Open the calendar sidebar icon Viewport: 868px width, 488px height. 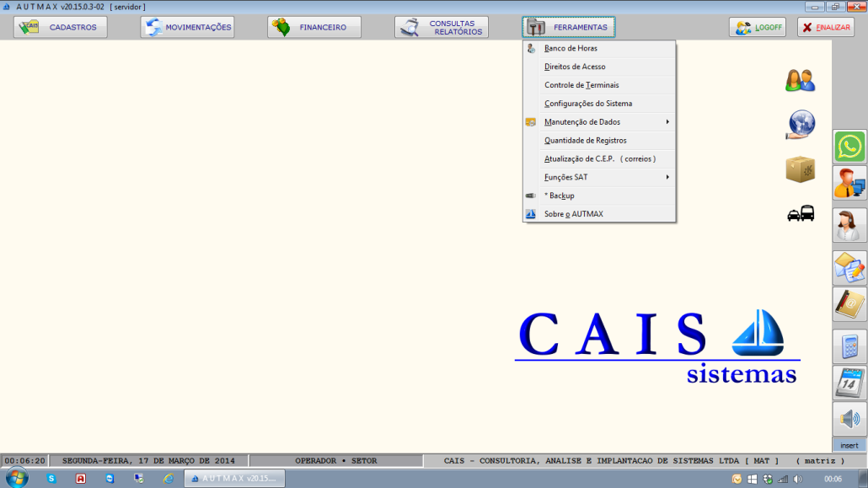click(849, 383)
